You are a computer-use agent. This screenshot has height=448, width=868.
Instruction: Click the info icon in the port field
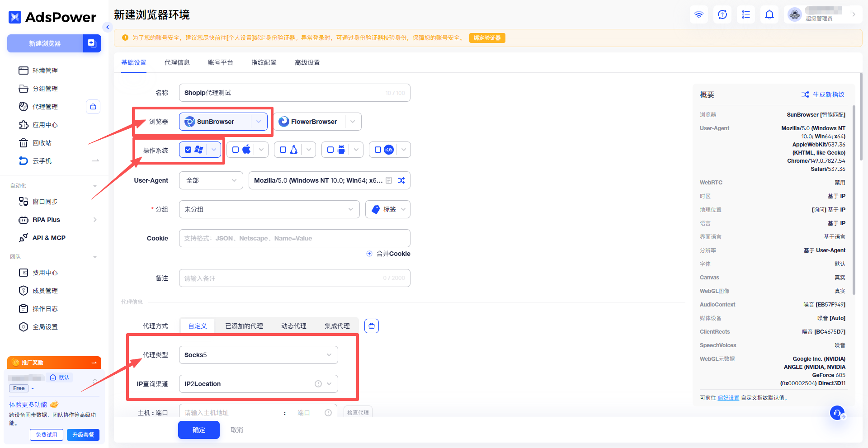click(328, 413)
